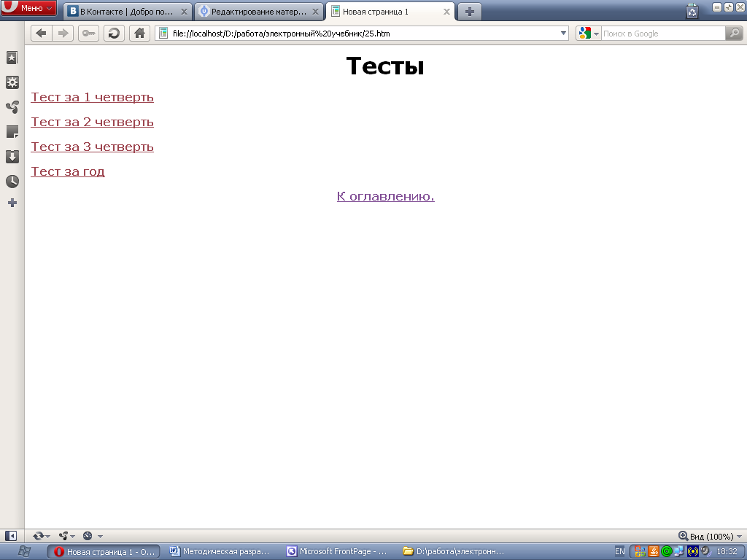Image resolution: width=747 pixels, height=560 pixels.
Task: Click the Тесты page heading
Action: 385,66
